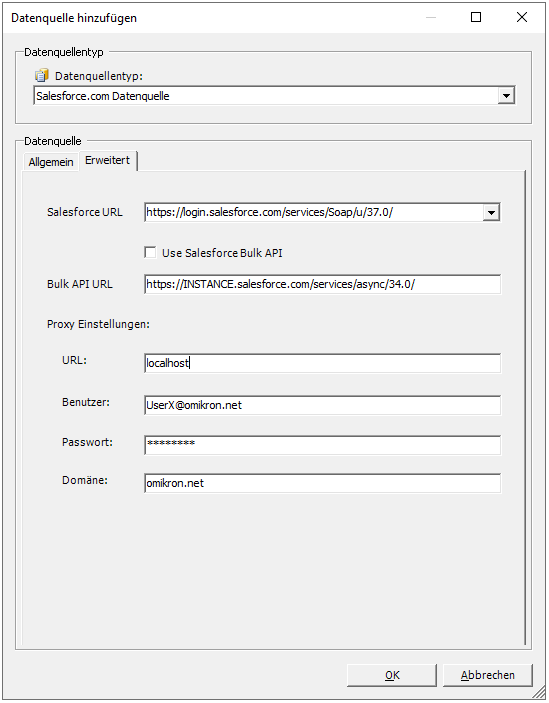Viewport: 549px width, 703px height.
Task: Click the Abbrechen button
Action: click(488, 675)
